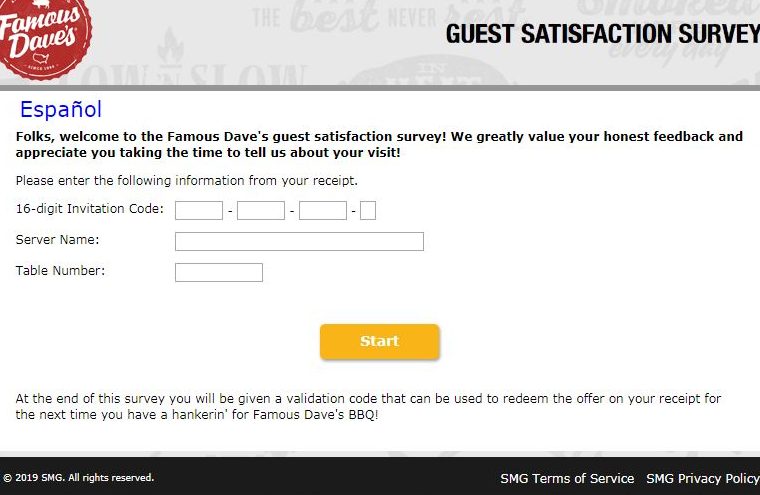The width and height of the screenshot is (760, 495).
Task: Click the Server Name label
Action: pyautogui.click(x=58, y=240)
